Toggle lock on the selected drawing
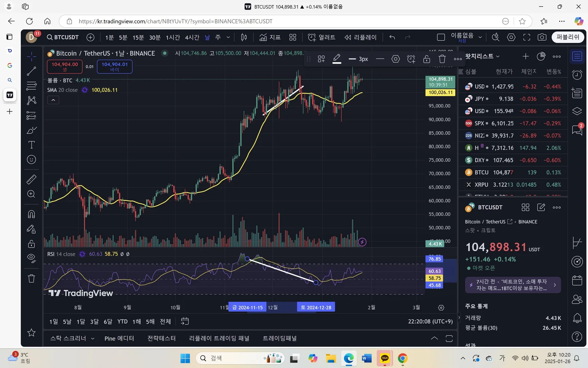Screen dimensions: 588x368 tap(427, 59)
